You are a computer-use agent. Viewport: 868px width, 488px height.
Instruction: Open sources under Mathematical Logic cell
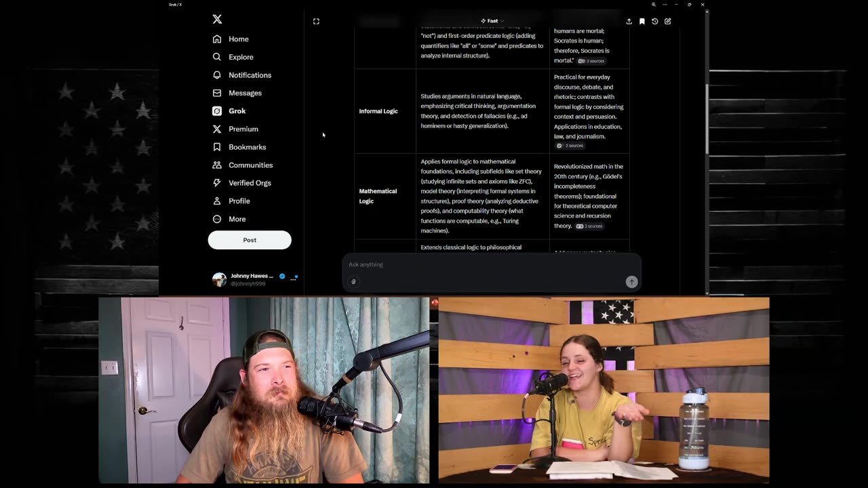pyautogui.click(x=589, y=226)
